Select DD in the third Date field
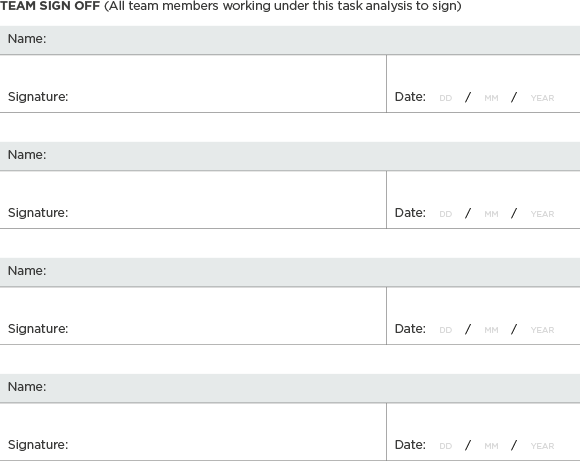The height and width of the screenshot is (461, 580). coord(445,330)
